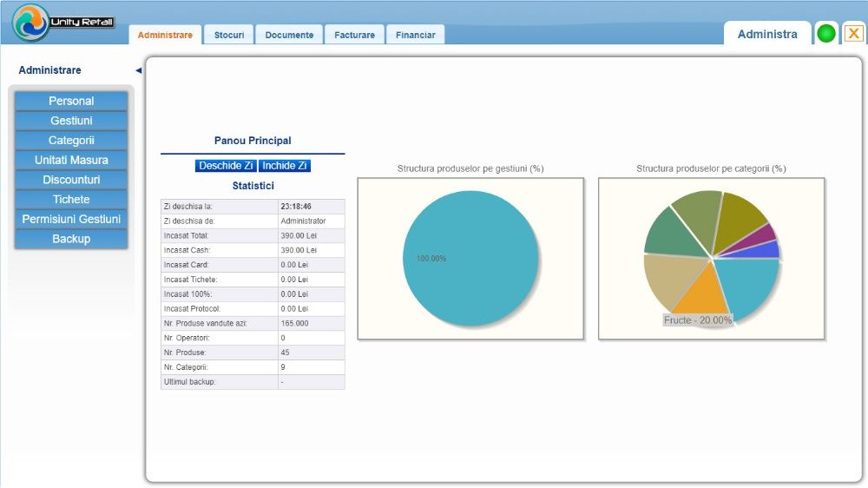Click the Inchide Zi button
Image resolution: width=868 pixels, height=488 pixels.
285,166
